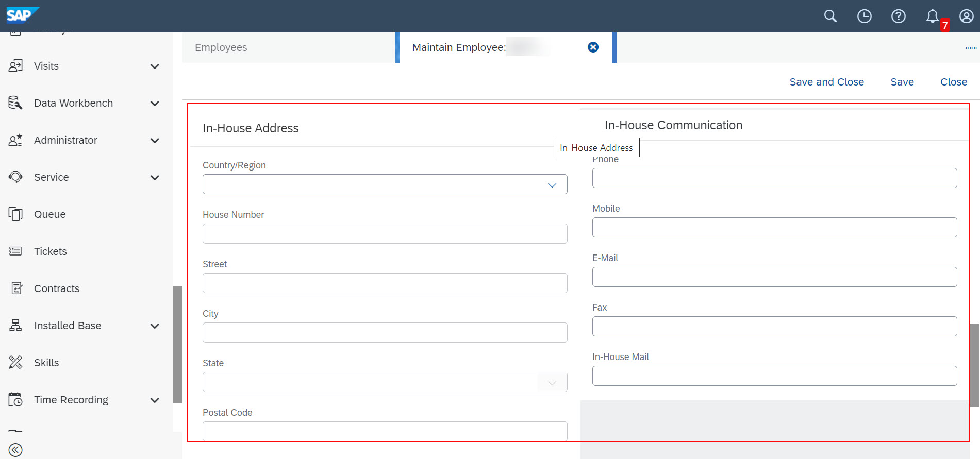The height and width of the screenshot is (459, 980).
Task: Open Tickets in the sidebar
Action: coord(51,251)
